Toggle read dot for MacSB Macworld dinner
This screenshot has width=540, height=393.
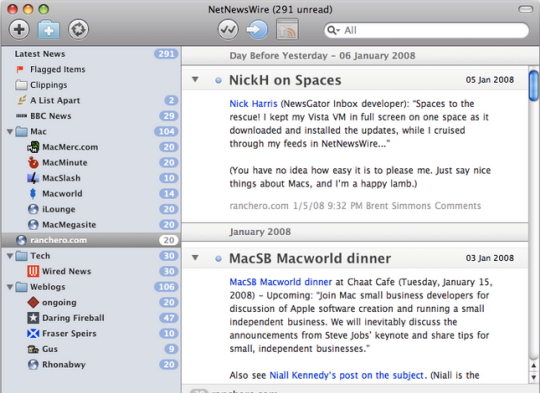coord(218,259)
